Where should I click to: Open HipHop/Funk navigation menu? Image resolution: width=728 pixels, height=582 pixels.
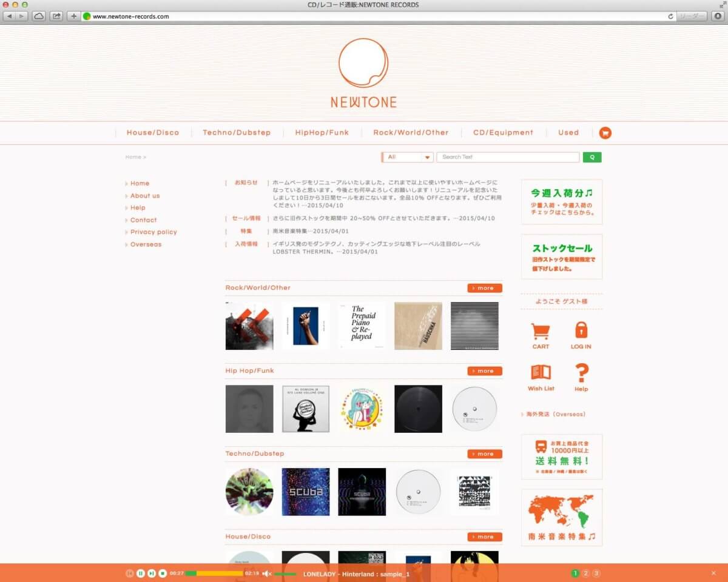322,133
